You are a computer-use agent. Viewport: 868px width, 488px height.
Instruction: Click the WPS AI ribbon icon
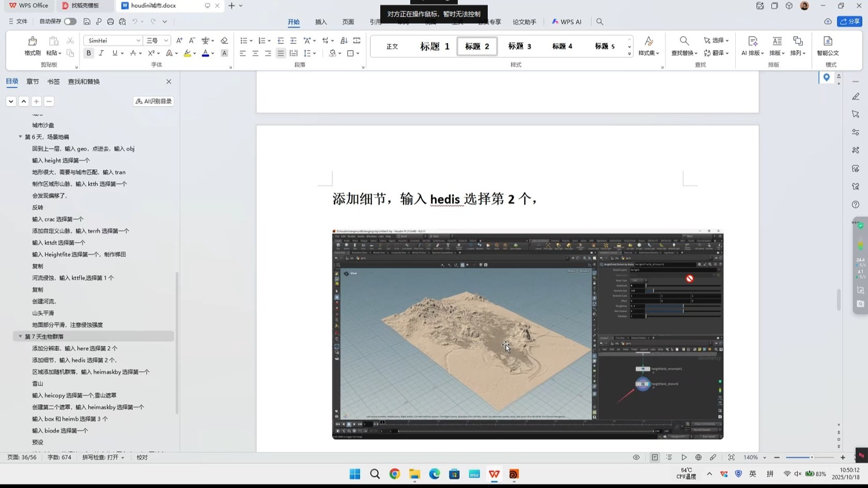(566, 22)
